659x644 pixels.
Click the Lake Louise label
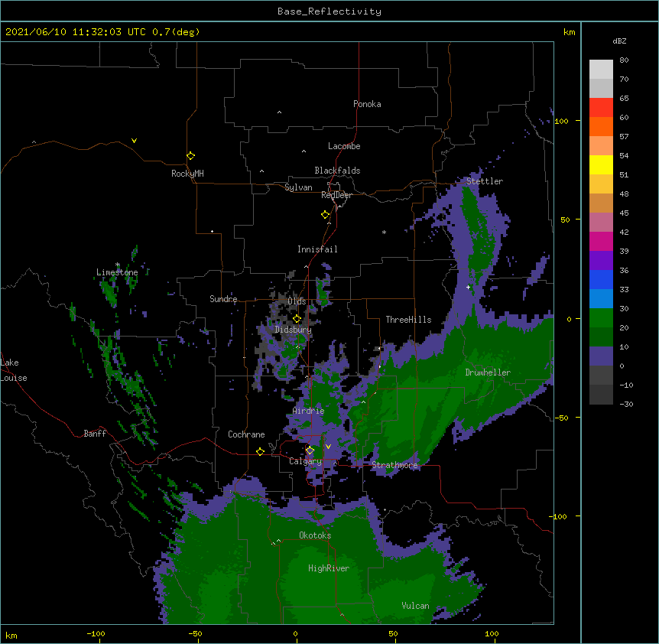pyautogui.click(x=14, y=370)
